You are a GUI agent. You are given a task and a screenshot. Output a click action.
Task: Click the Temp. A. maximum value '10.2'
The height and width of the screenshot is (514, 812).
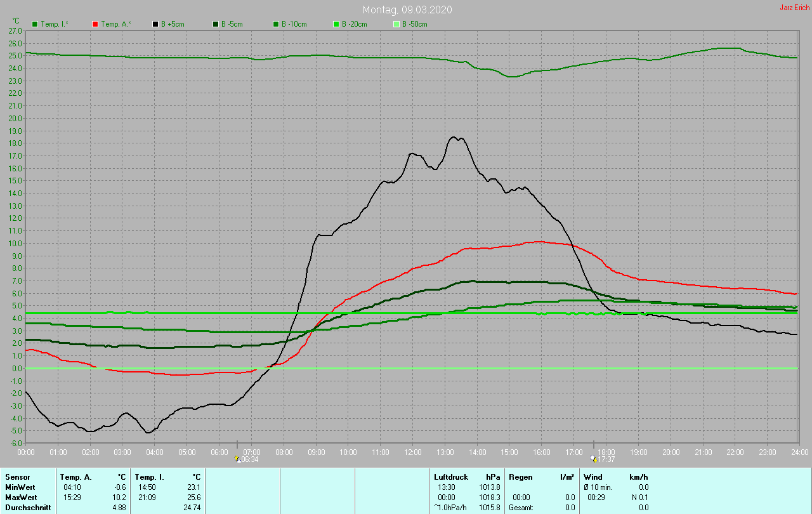120,498
